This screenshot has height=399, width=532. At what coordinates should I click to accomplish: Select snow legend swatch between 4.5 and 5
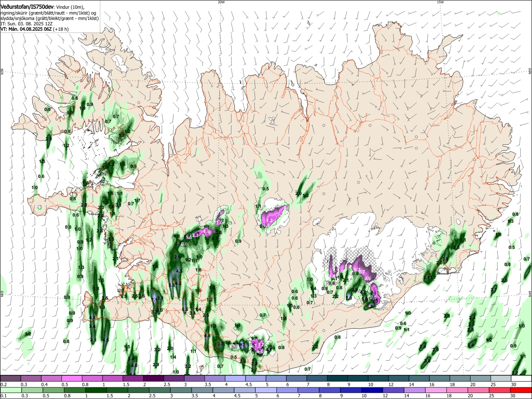pos(256,378)
